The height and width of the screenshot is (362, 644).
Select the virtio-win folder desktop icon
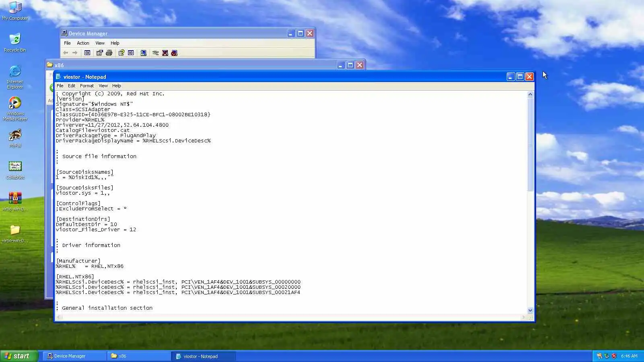pyautogui.click(x=15, y=233)
